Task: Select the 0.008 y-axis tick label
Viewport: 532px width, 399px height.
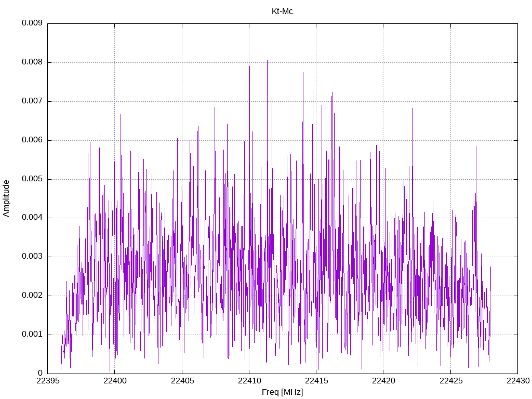Action: 32,62
